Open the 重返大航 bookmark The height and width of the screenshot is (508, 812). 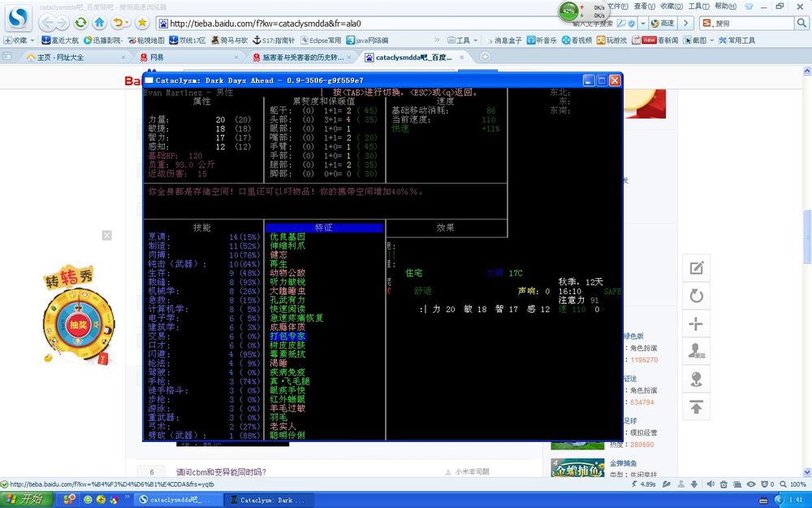pyautogui.click(x=60, y=40)
